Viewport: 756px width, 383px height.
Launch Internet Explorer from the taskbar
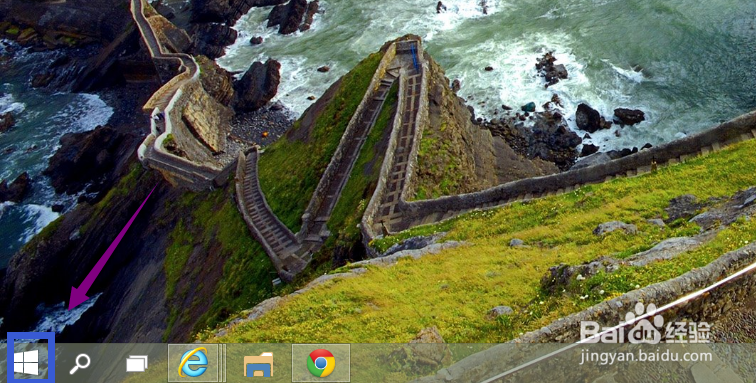(193, 363)
